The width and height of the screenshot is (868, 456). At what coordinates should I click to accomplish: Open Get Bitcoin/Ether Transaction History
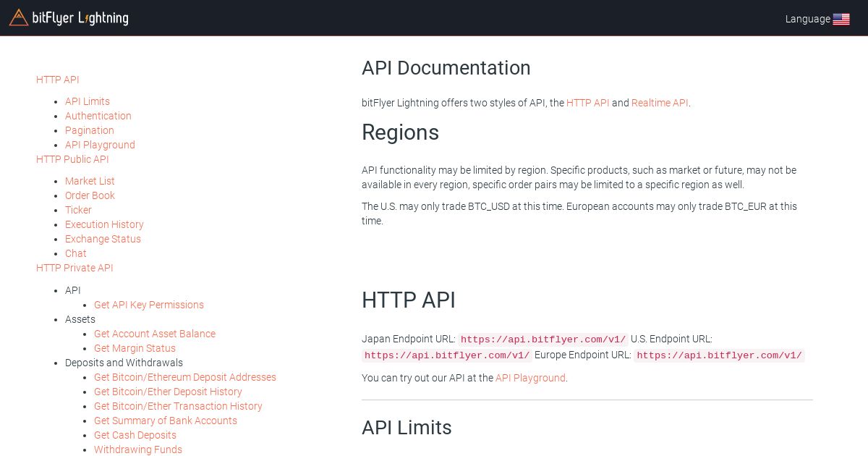pos(178,406)
